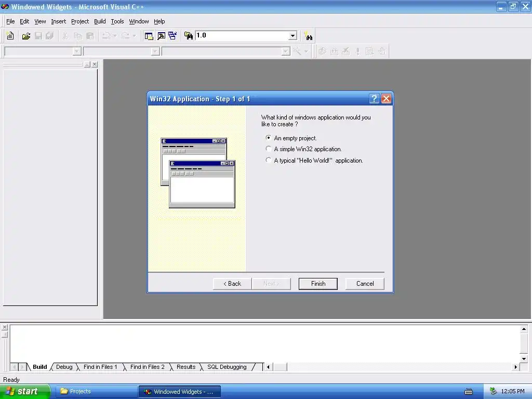Click the Back button in wizard
The width and height of the screenshot is (532, 399).
[232, 284]
